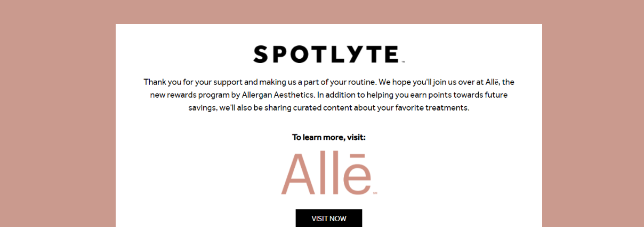The height and width of the screenshot is (227, 644).
Task: Click the letter S in SPOTLYTE logo
Action: coord(261,54)
